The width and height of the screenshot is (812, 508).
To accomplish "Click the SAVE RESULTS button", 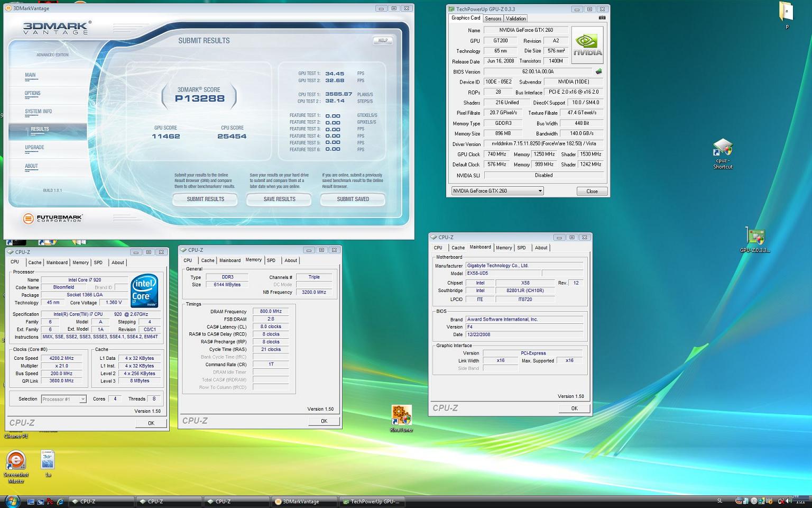I will tap(279, 199).
